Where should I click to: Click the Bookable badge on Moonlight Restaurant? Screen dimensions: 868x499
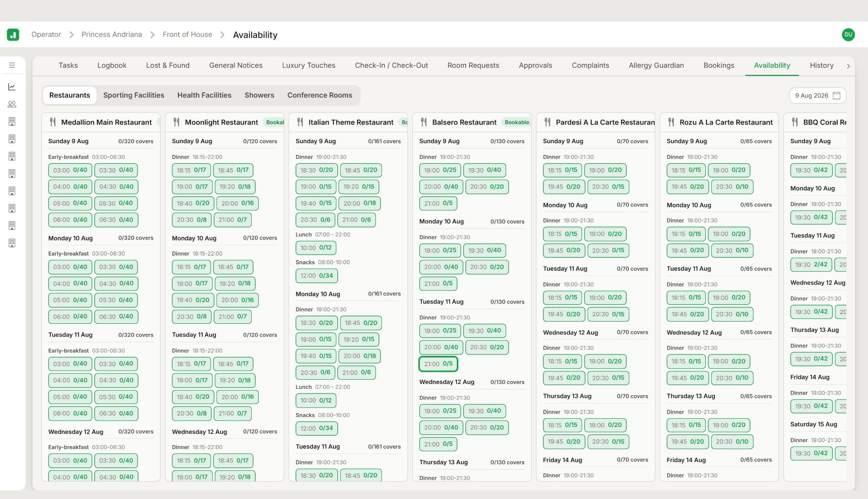tap(274, 122)
